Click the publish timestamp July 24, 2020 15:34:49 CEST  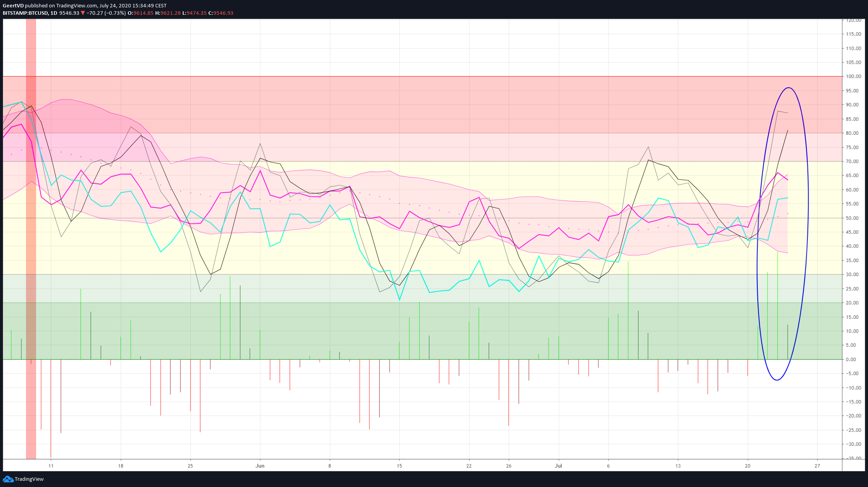click(x=133, y=5)
